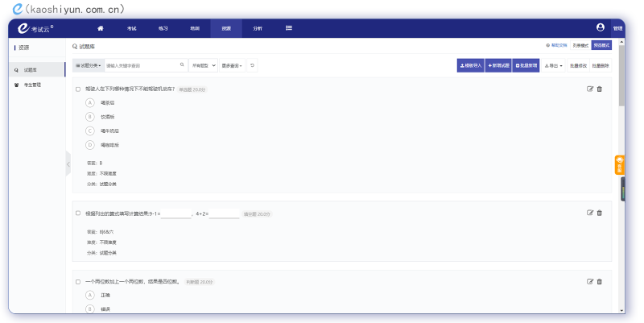
Task: Delete the fill-in-blank question with trash icon
Action: coord(600,213)
